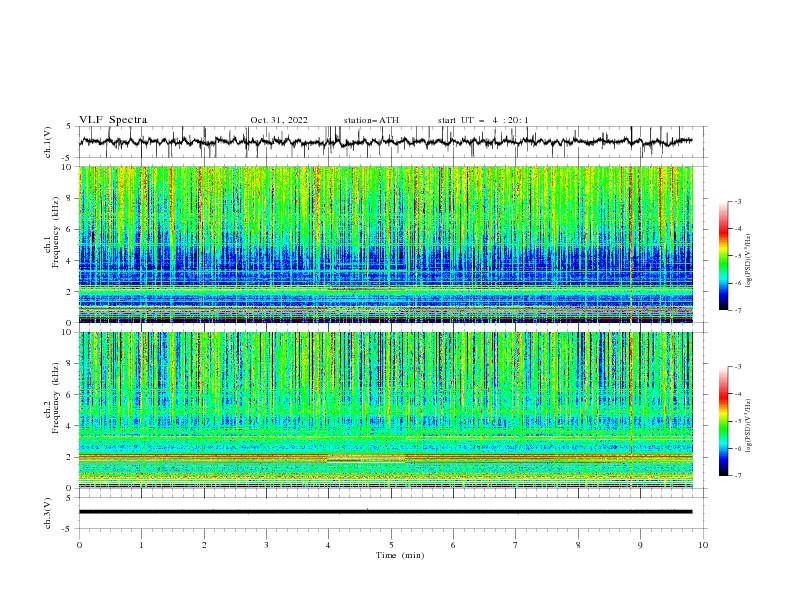Click the "station=ATH" label

pos(371,120)
